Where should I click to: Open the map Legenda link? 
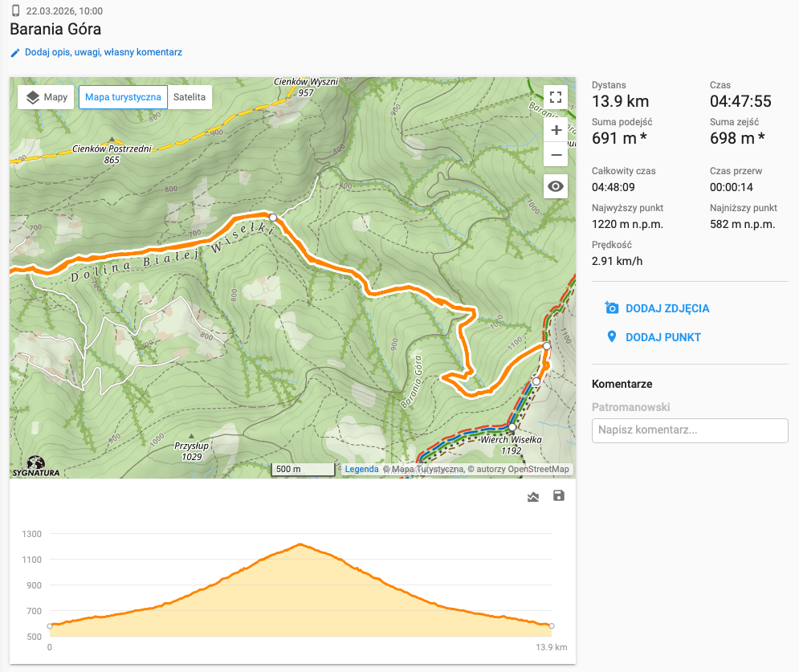(x=361, y=469)
